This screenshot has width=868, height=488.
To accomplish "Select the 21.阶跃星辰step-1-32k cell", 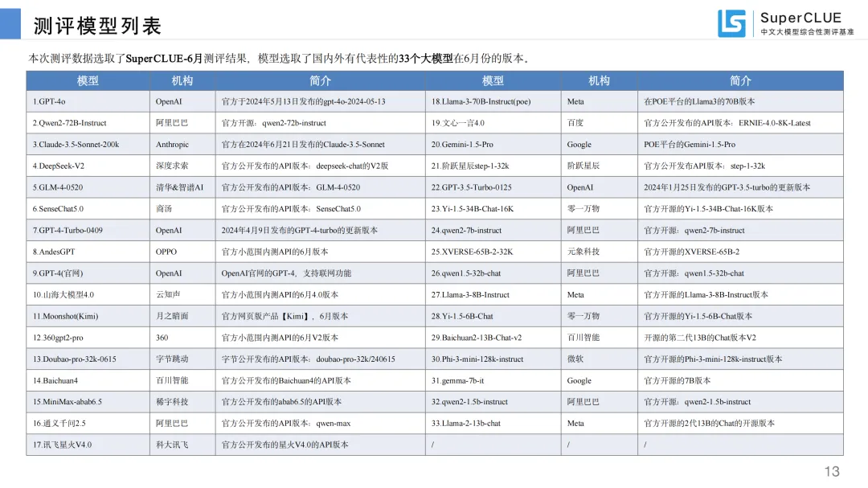I will click(x=493, y=166).
